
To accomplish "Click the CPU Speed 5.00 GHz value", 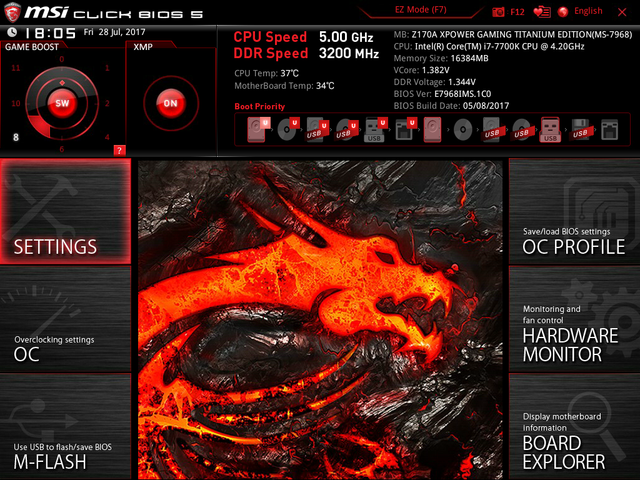I will tap(346, 37).
